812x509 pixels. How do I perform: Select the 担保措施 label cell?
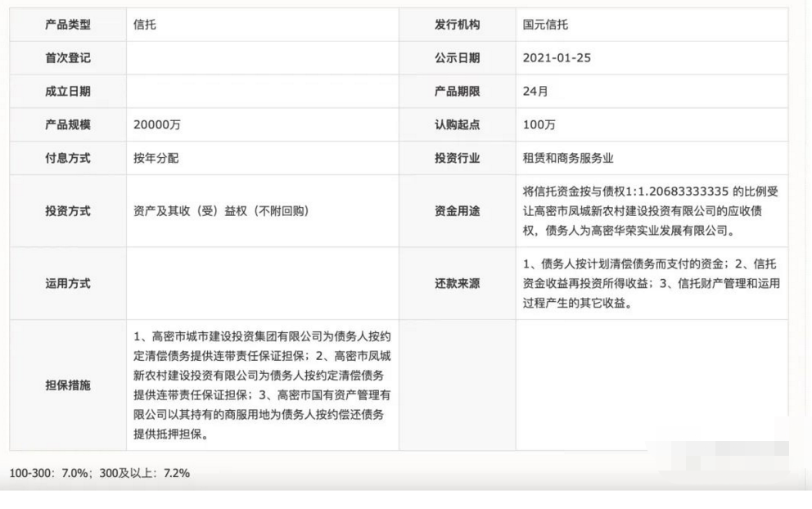[68, 385]
